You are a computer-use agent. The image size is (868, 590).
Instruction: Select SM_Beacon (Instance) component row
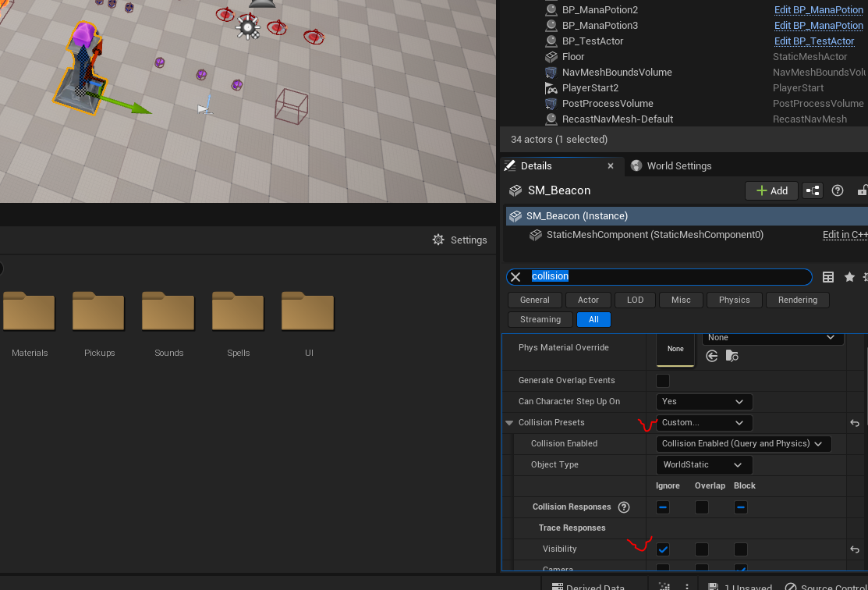(x=686, y=216)
